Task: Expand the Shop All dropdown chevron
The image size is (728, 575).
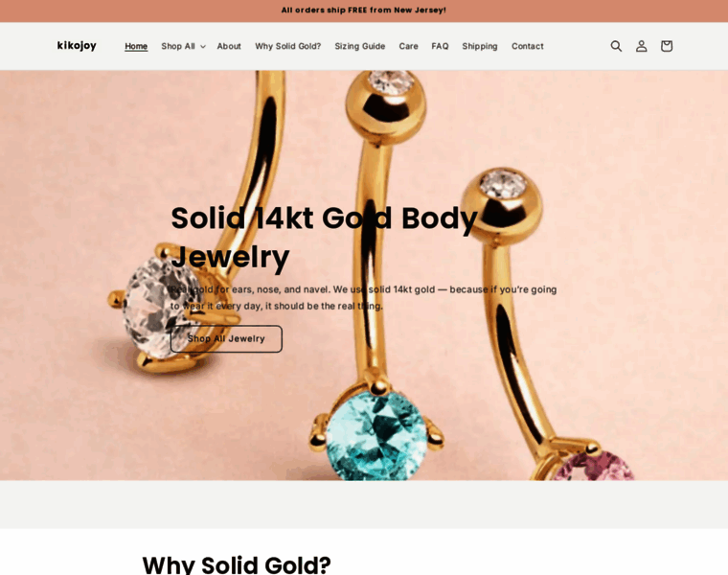Action: coord(203,46)
